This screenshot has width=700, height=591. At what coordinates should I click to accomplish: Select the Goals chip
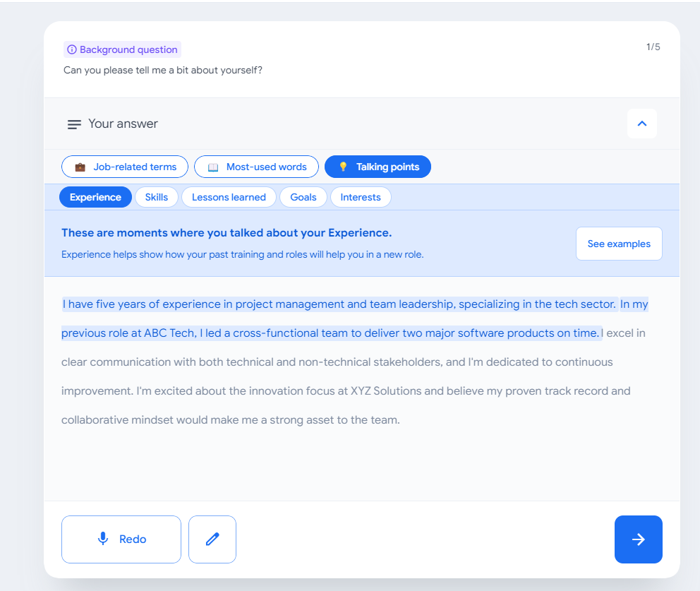click(x=303, y=197)
